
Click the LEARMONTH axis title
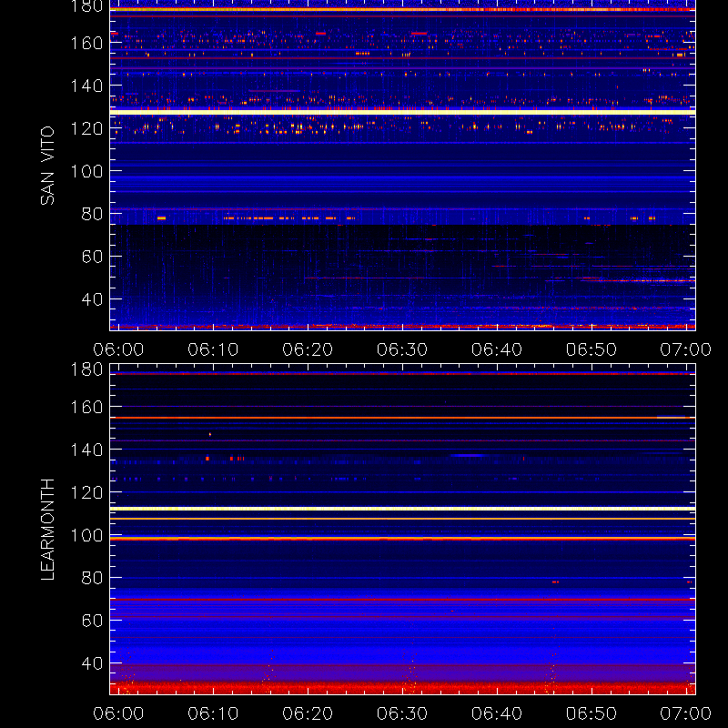coord(47,530)
